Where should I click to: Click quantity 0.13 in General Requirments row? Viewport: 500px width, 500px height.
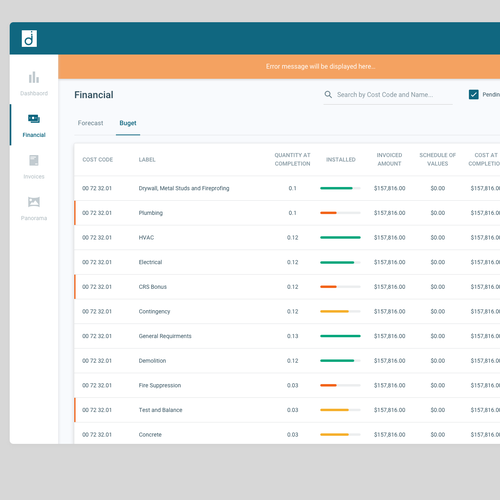pos(292,336)
